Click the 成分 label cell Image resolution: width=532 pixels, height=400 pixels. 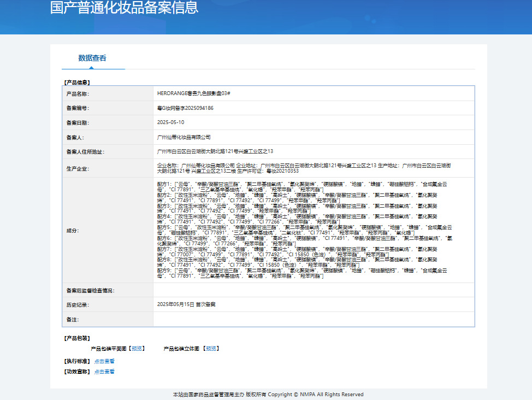tap(108, 230)
